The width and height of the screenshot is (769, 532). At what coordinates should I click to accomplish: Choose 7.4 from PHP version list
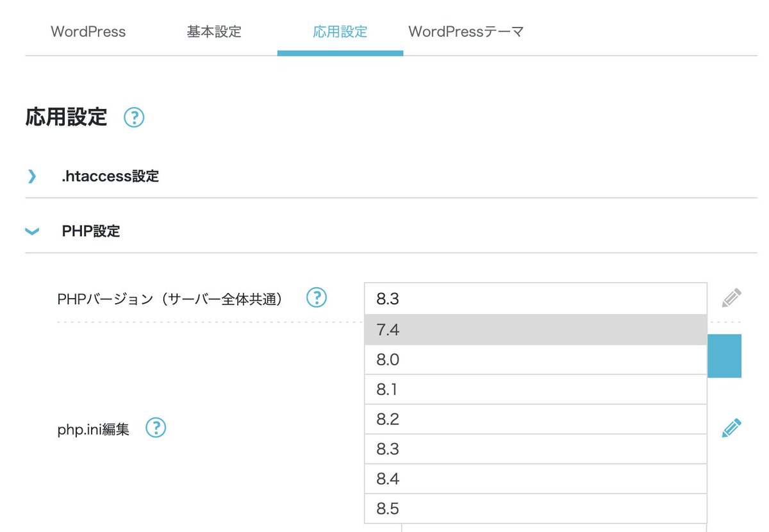coord(536,330)
